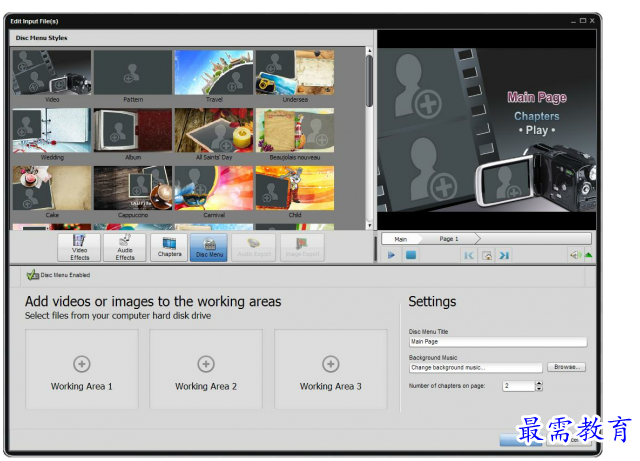Browse for background music
Image resolution: width=640 pixels, height=461 pixels.
[x=567, y=367]
